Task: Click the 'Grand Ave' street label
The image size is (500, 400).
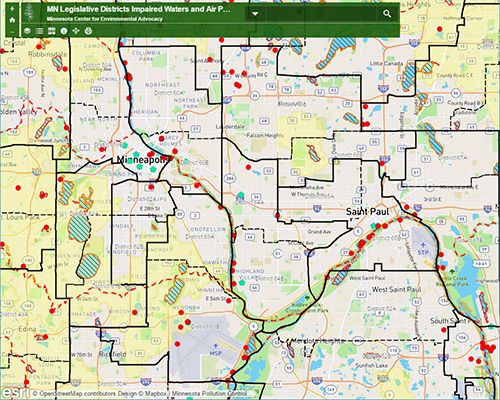Action: coord(319,232)
